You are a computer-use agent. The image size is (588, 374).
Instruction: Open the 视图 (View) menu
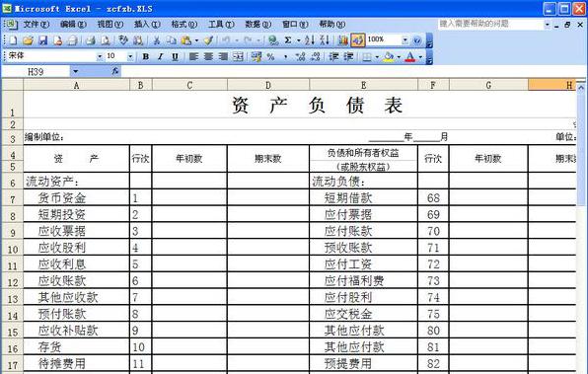point(110,25)
